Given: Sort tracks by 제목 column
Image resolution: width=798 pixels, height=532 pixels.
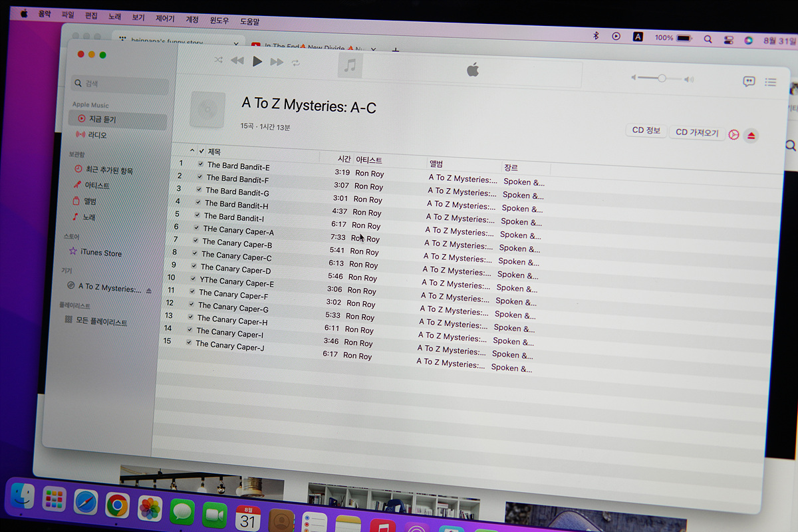Looking at the screenshot, I should pos(214,152).
